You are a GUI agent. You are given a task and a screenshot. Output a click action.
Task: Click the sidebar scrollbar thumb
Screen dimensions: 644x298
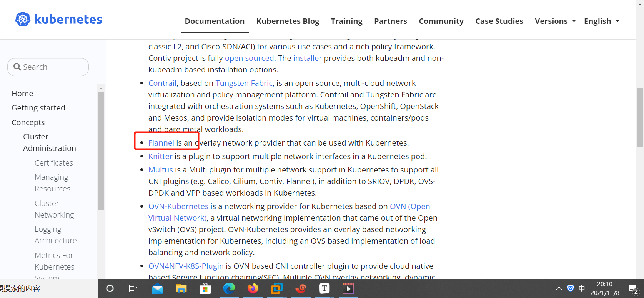pos(101,151)
